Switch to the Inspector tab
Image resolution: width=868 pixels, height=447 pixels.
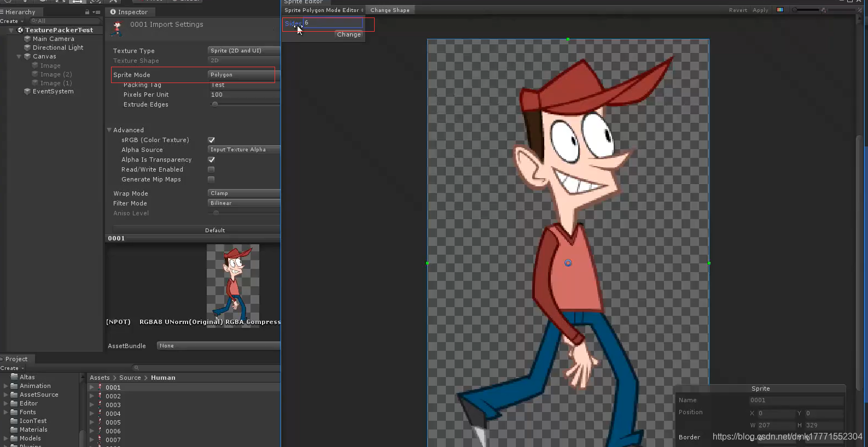[129, 11]
